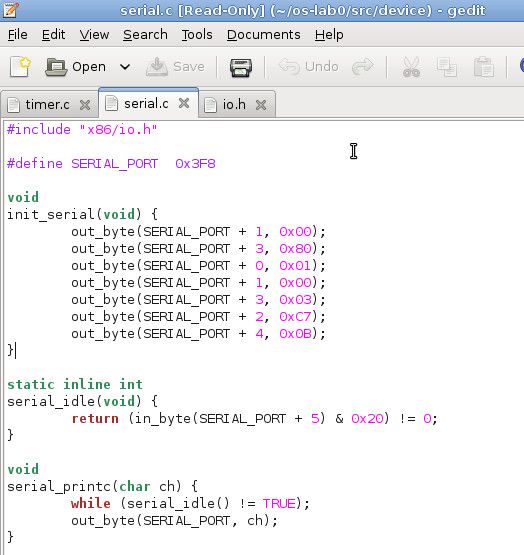Open the View menu
This screenshot has height=555, width=524.
(x=94, y=35)
